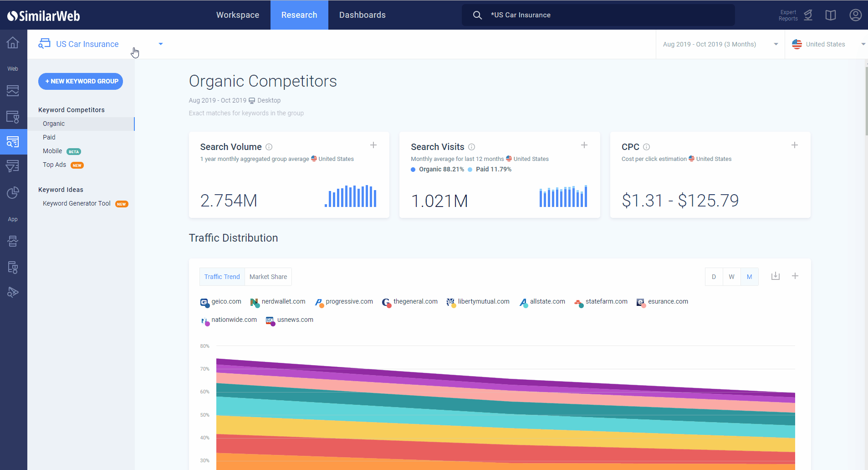Add Traffic Distribution chart to dashboard

pos(795,276)
